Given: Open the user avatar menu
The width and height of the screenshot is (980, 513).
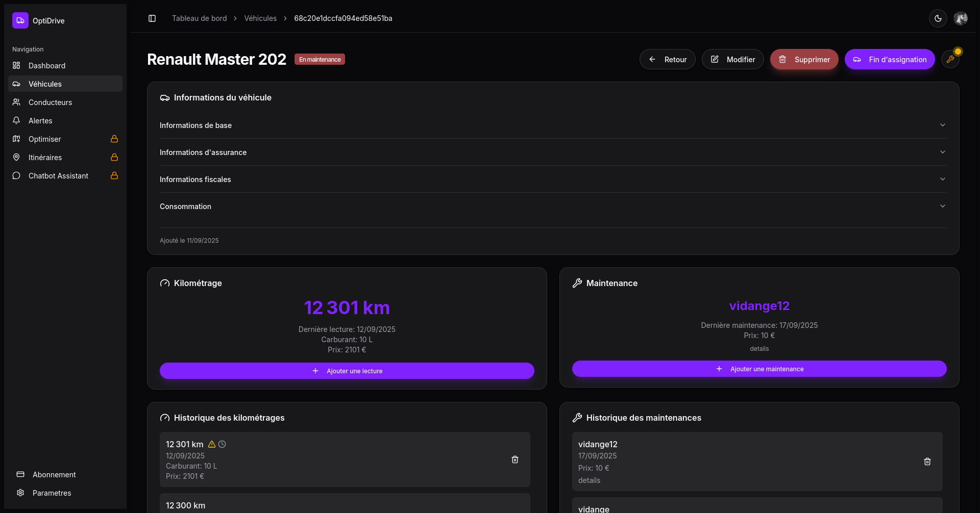Looking at the screenshot, I should tap(961, 18).
